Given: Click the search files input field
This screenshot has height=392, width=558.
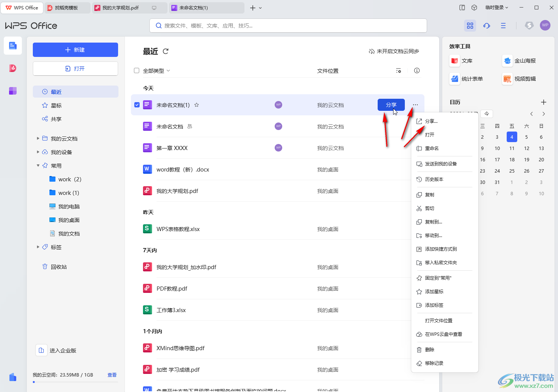Looking at the screenshot, I should [x=288, y=26].
